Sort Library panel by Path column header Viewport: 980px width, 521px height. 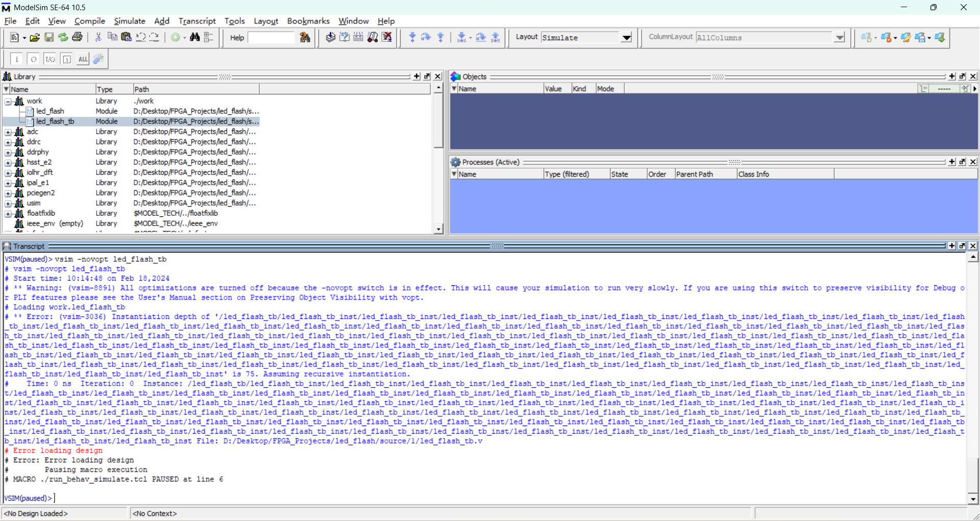[x=196, y=89]
